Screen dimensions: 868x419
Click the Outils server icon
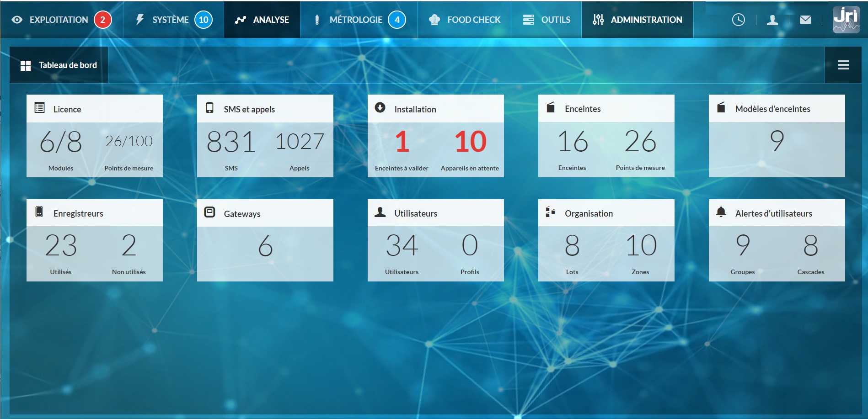tap(529, 20)
